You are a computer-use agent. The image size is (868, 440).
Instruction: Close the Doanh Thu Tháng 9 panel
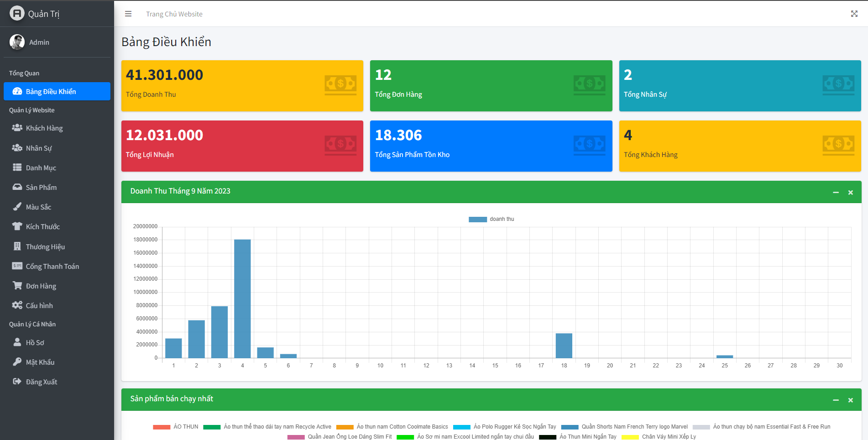tap(851, 193)
